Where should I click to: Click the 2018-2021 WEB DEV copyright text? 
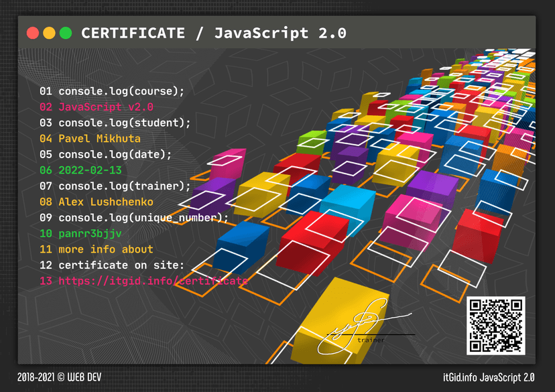click(58, 377)
